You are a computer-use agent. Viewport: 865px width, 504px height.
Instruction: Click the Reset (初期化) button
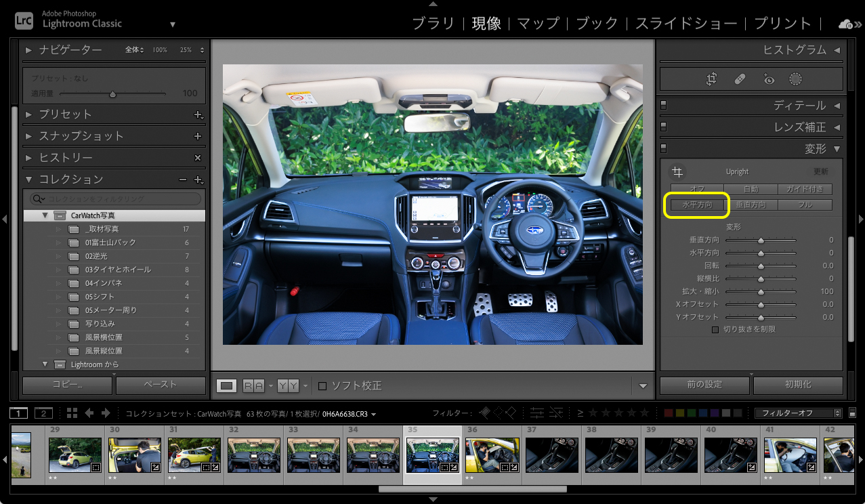point(798,385)
